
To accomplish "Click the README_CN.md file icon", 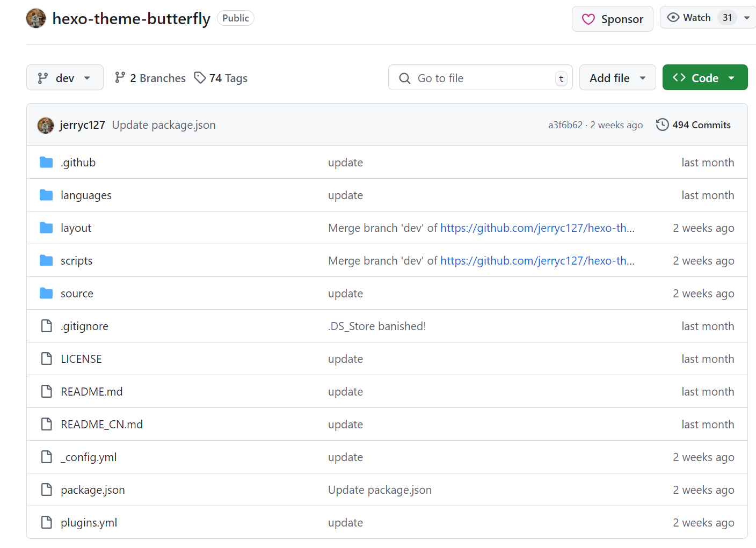I will pos(47,424).
